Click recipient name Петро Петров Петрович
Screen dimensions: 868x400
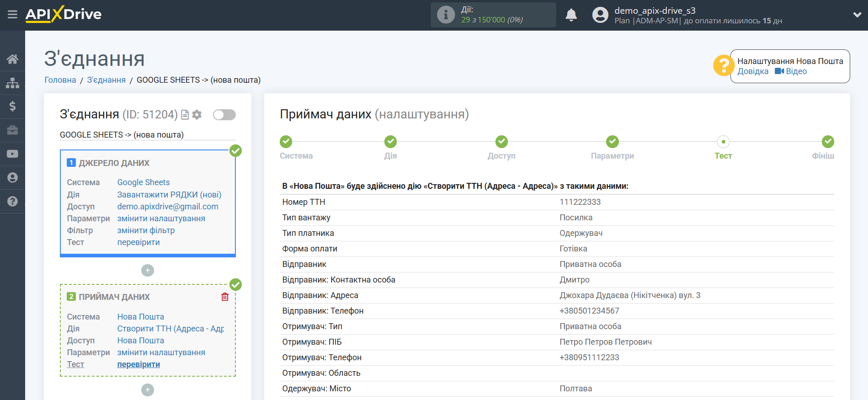(x=606, y=342)
